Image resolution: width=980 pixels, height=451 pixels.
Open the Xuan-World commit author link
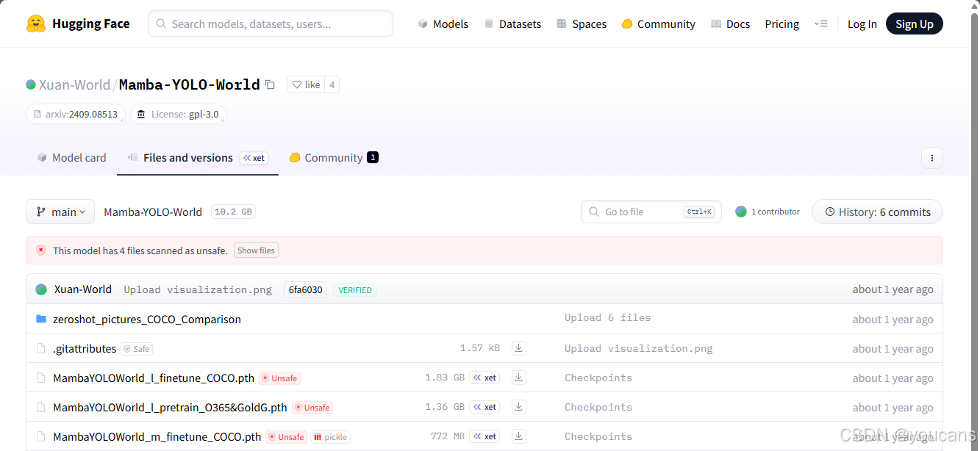83,289
